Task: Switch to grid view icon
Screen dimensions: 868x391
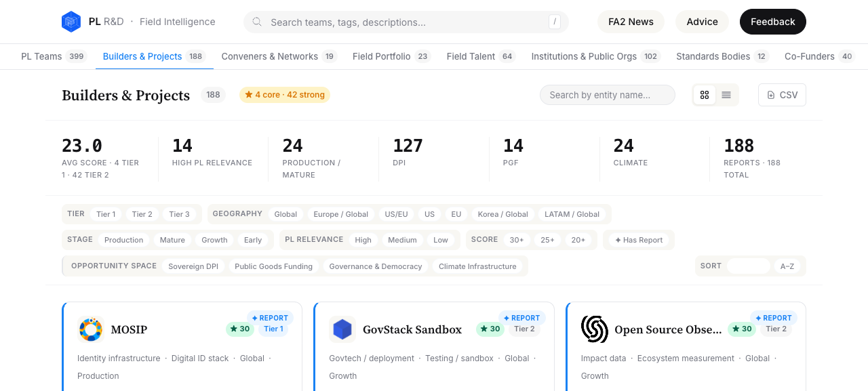Action: [705, 95]
